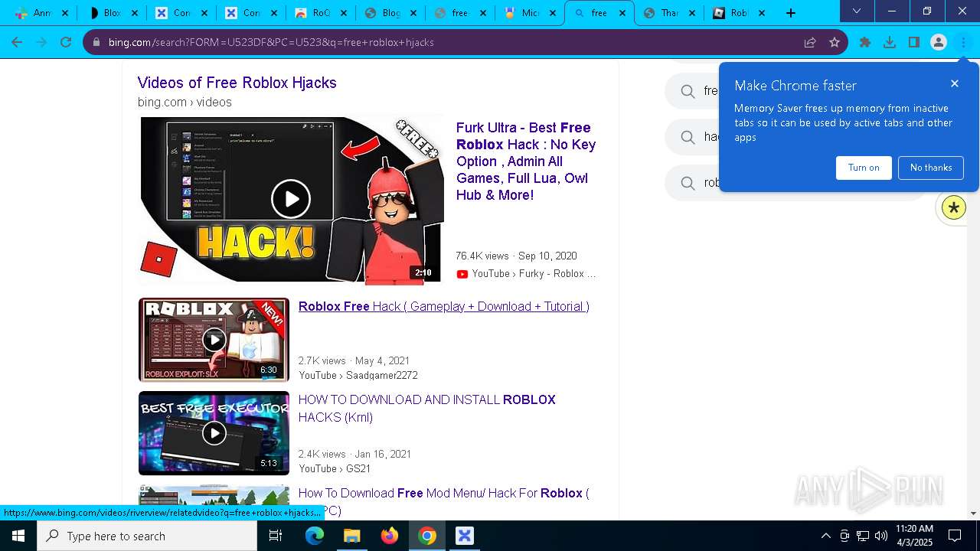Open a new tab with plus

(x=791, y=13)
